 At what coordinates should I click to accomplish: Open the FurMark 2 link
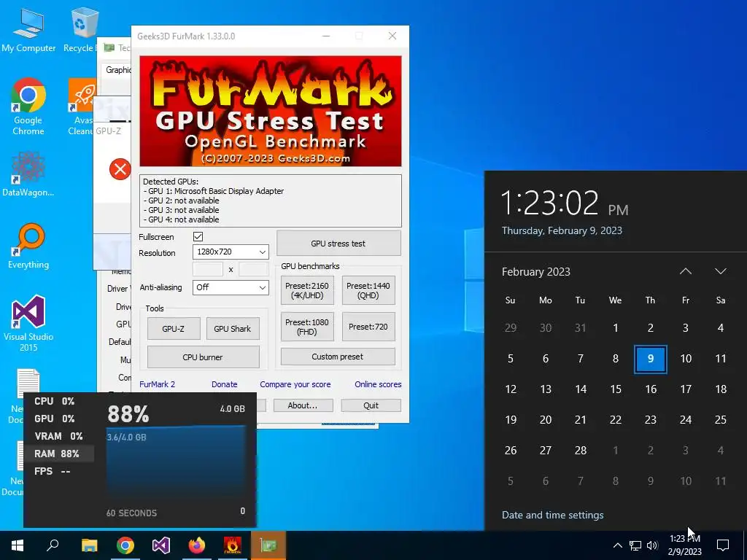click(x=158, y=384)
